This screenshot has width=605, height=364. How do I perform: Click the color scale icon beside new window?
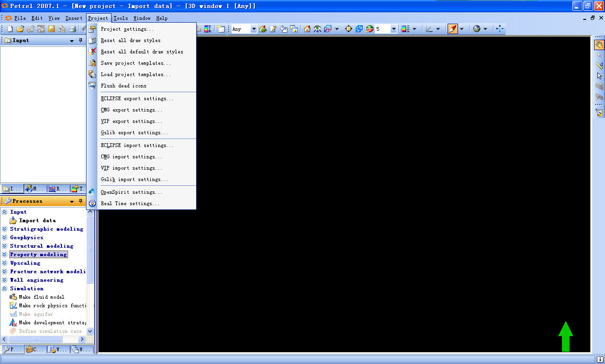(x=207, y=29)
